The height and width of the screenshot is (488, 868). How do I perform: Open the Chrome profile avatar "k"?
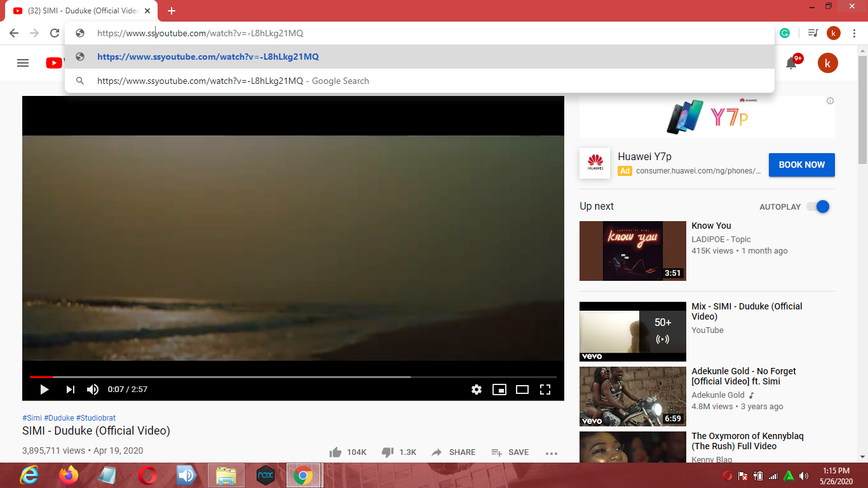[x=834, y=33]
